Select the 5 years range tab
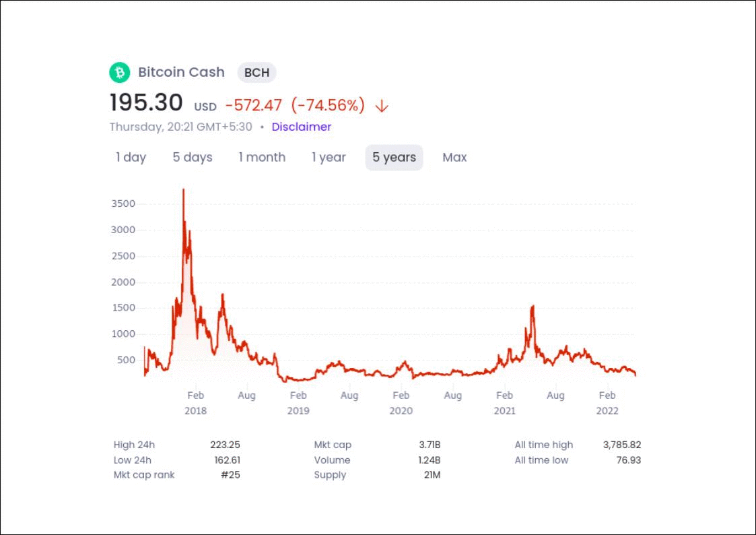This screenshot has width=756, height=535. [x=394, y=157]
